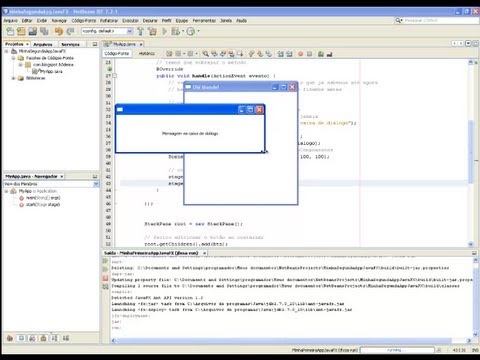
Task: Open the Executar menu
Action: click(x=130, y=21)
